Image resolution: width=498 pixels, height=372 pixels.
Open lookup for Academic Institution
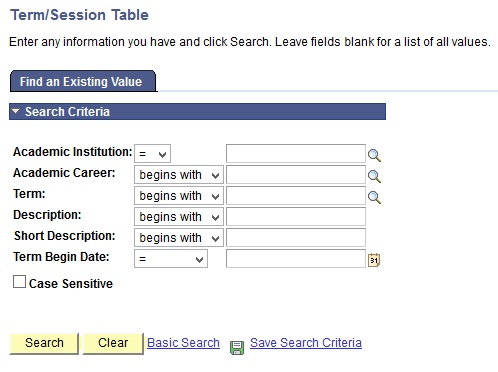[x=374, y=155]
